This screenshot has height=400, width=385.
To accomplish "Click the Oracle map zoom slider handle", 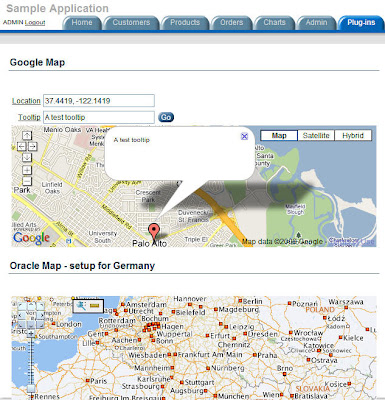I will 31,388.
